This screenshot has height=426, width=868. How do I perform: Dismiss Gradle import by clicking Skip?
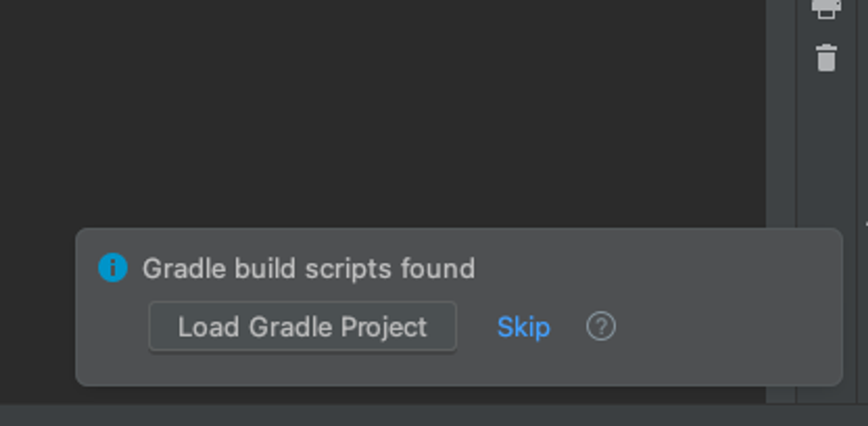(523, 327)
